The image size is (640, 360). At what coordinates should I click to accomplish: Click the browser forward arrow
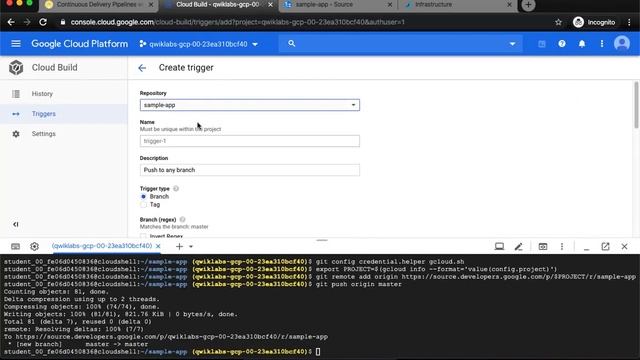[27, 22]
